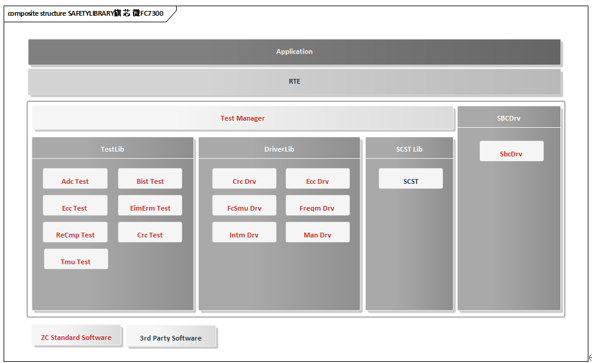Click the 3rd Party Software legend
Image resolution: width=592 pixels, height=363 pixels.
[171, 336]
